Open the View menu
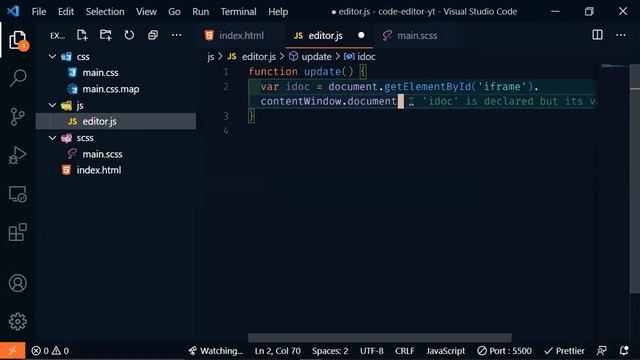This screenshot has width=640, height=360. [x=146, y=11]
